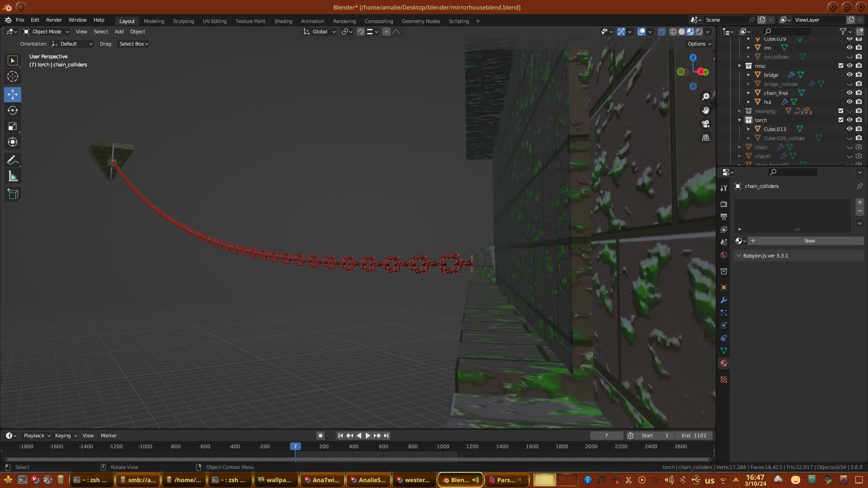Open the Material properties tab
868x488 pixels.
[724, 363]
